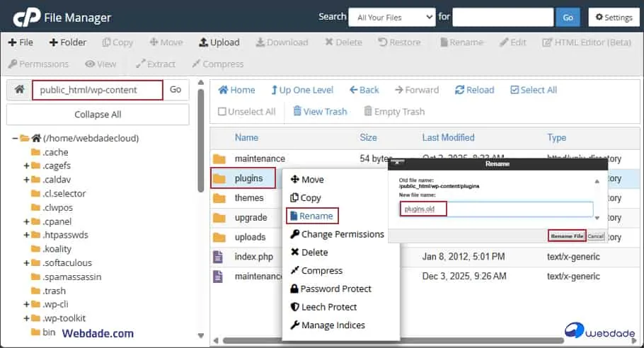Click View Trash bin icon

[297, 111]
